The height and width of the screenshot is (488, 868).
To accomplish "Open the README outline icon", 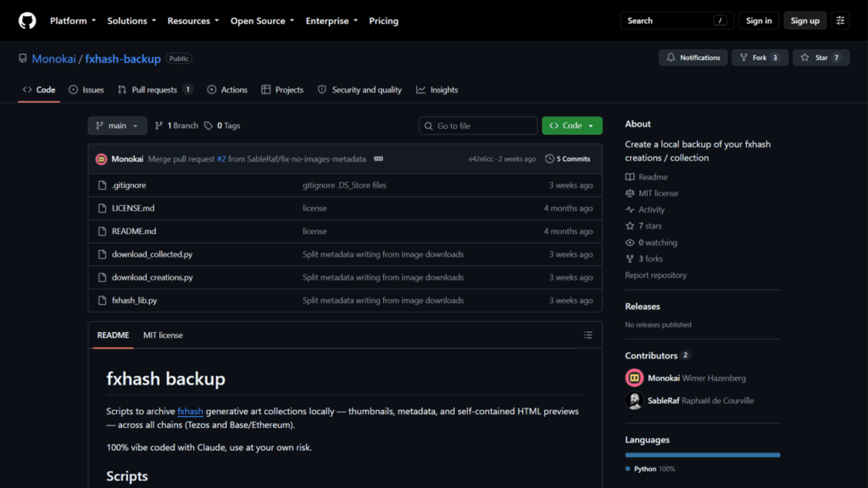I will coord(588,335).
